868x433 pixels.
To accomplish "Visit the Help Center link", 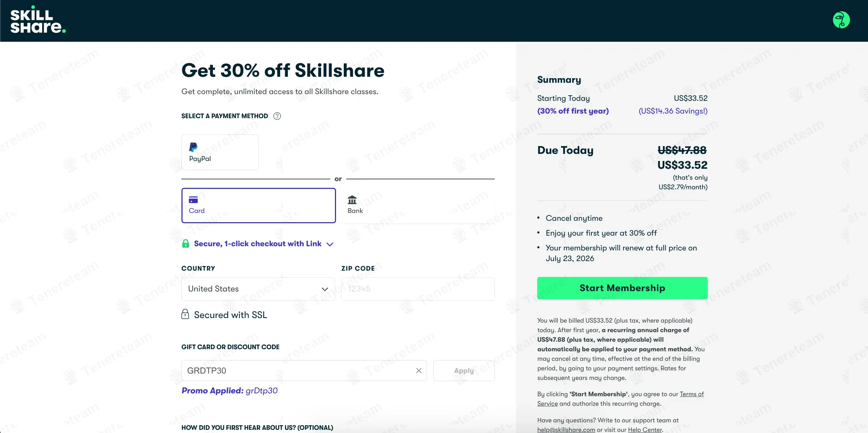I will 644,429.
